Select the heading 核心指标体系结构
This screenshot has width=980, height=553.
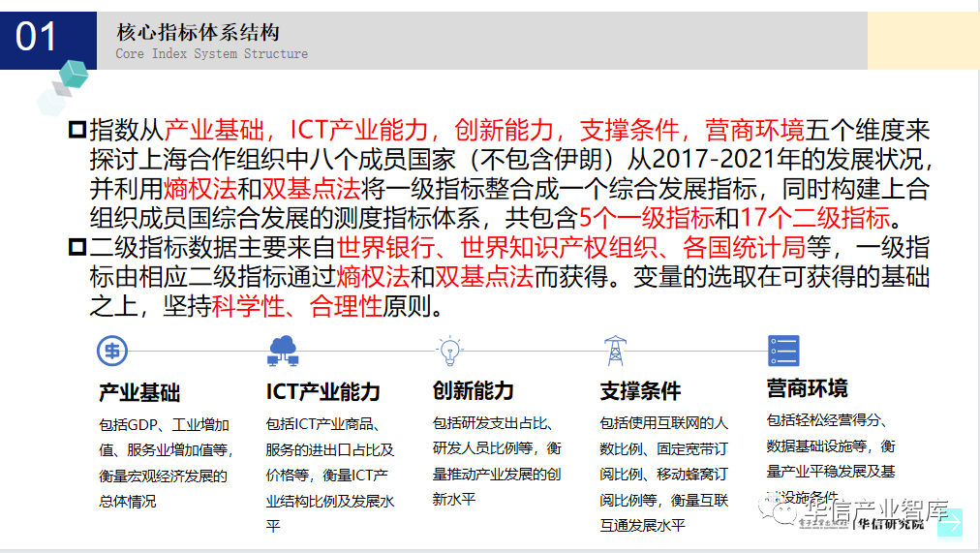(199, 31)
